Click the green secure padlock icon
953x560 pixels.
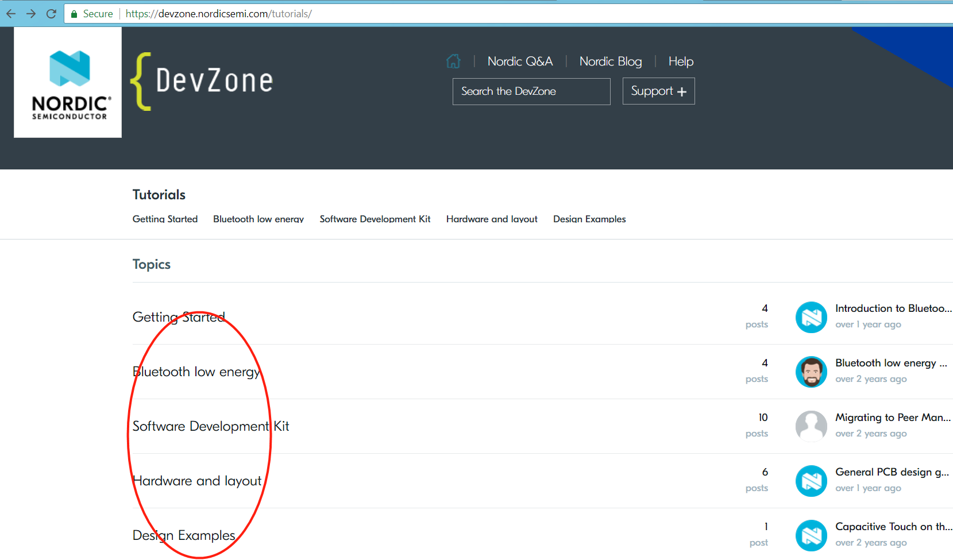(74, 14)
